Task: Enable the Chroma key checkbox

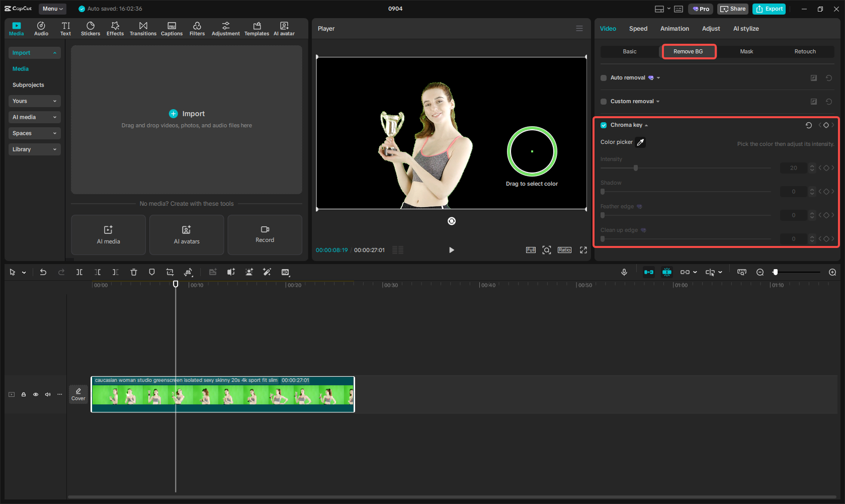Action: click(x=603, y=125)
